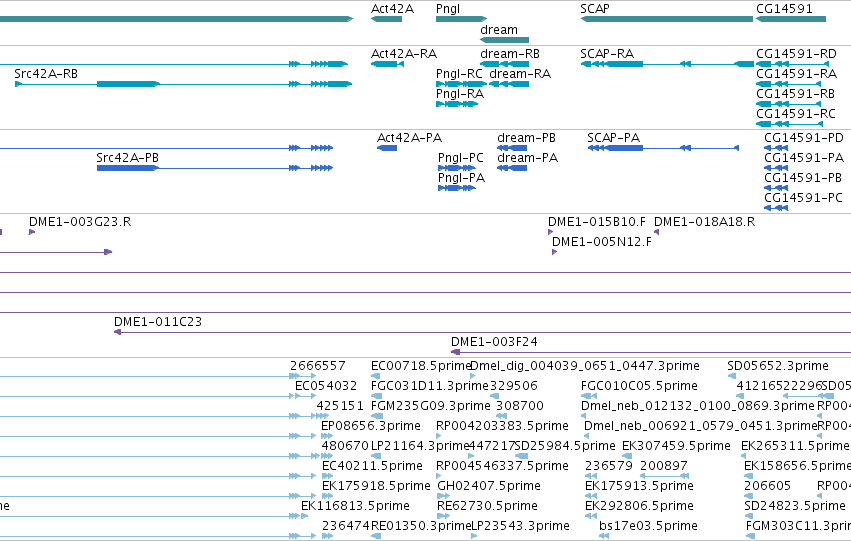Select the Pngl-RC transcript label
The height and width of the screenshot is (541, 851).
[x=459, y=74]
